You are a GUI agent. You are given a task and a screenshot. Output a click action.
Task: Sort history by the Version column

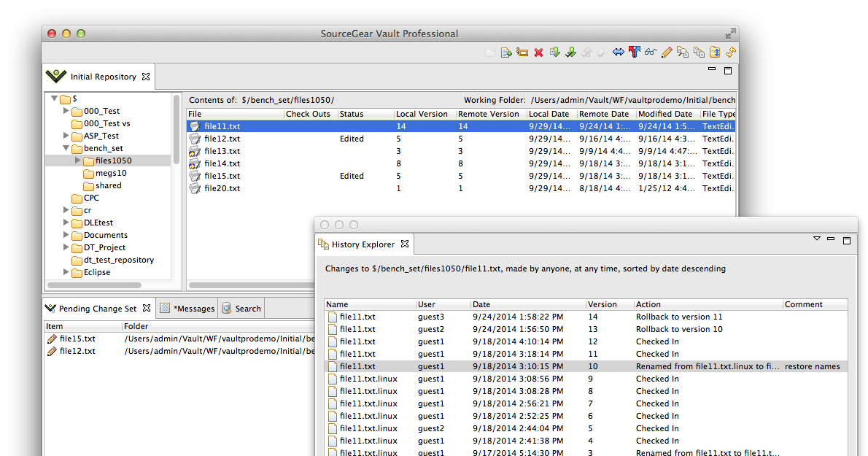[x=610, y=304]
